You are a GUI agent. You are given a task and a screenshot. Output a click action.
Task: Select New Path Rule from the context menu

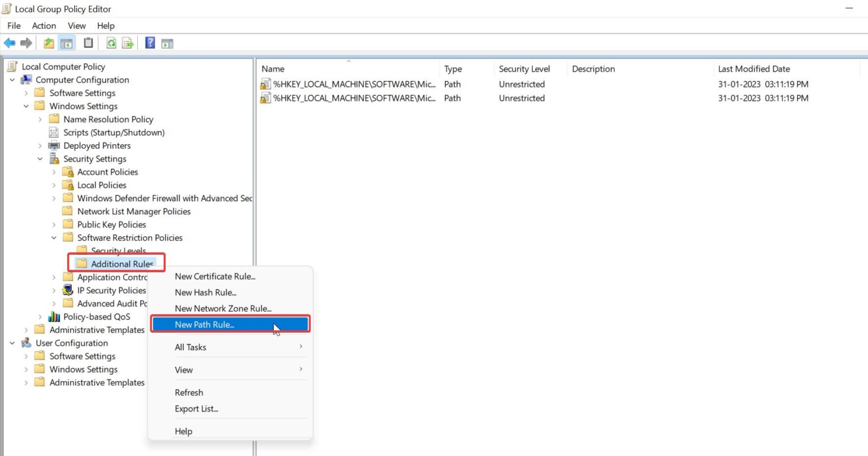(205, 324)
